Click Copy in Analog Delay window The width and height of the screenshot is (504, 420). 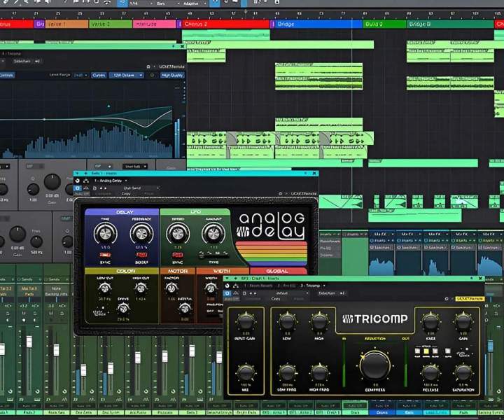coord(126,194)
